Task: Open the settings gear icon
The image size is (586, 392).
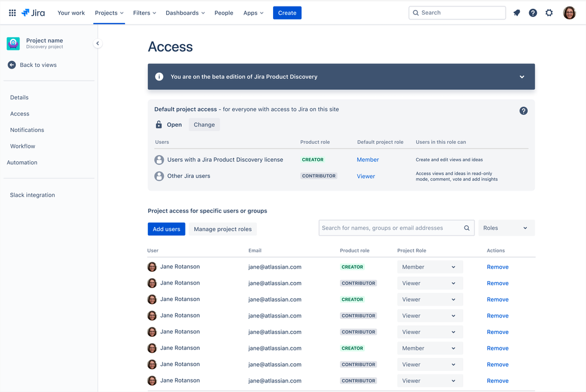Action: click(549, 13)
